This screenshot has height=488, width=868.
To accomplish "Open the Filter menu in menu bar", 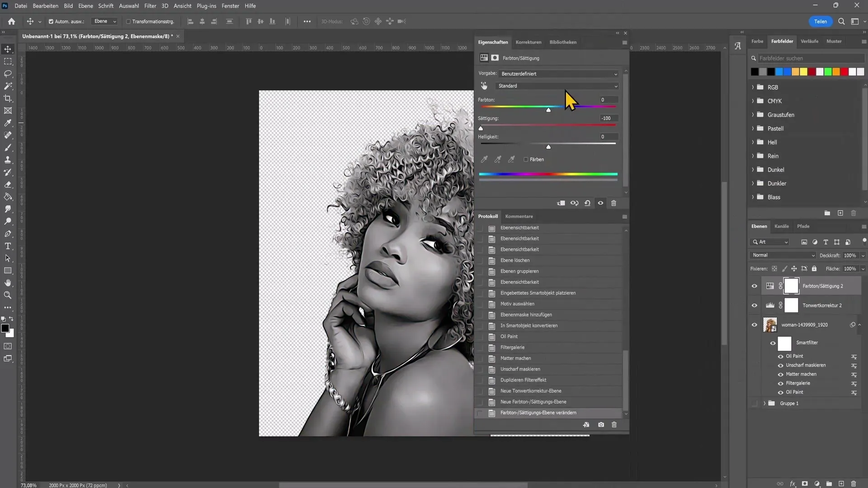I will click(x=149, y=5).
